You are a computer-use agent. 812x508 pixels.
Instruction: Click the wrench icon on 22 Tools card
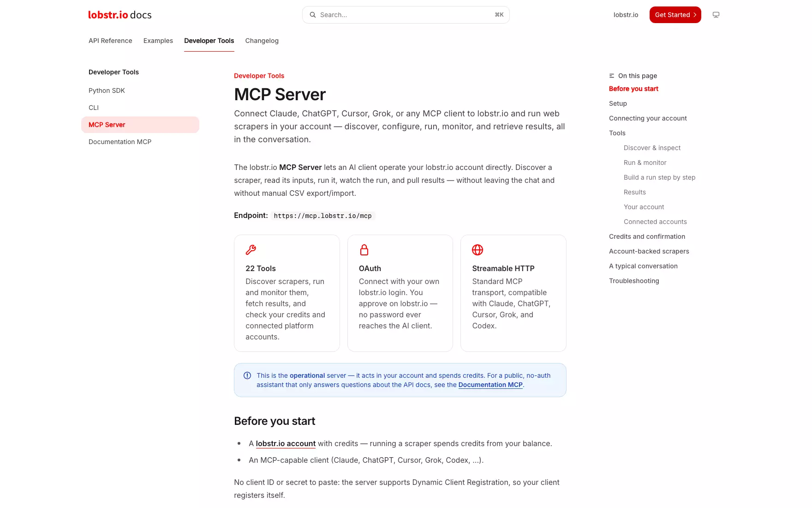(251, 250)
